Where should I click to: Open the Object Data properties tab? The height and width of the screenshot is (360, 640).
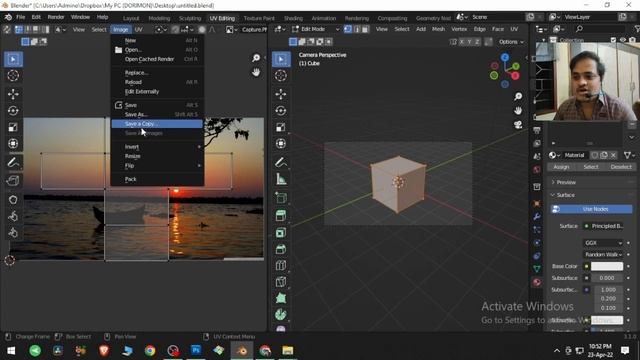click(537, 269)
